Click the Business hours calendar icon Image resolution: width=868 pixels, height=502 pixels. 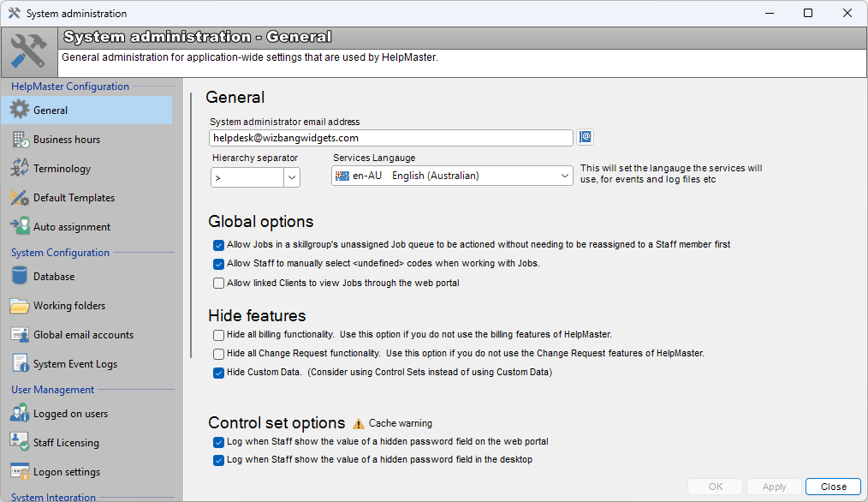[x=21, y=139]
